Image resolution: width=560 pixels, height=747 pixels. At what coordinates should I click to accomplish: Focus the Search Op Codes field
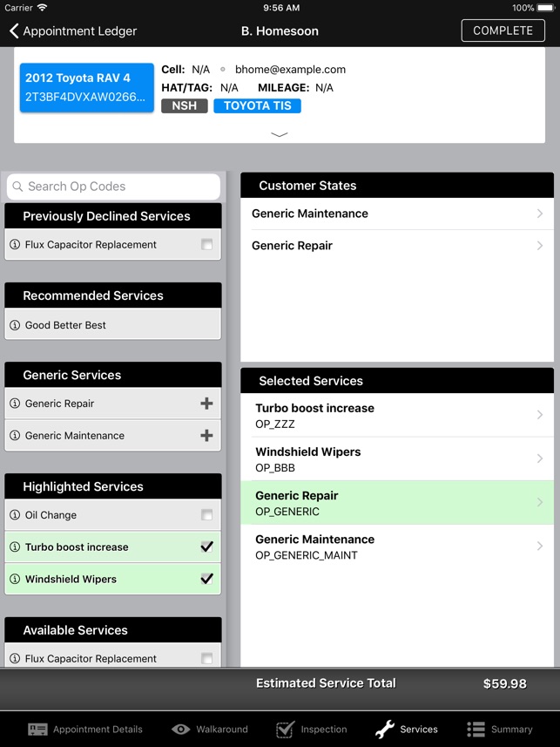click(x=113, y=187)
